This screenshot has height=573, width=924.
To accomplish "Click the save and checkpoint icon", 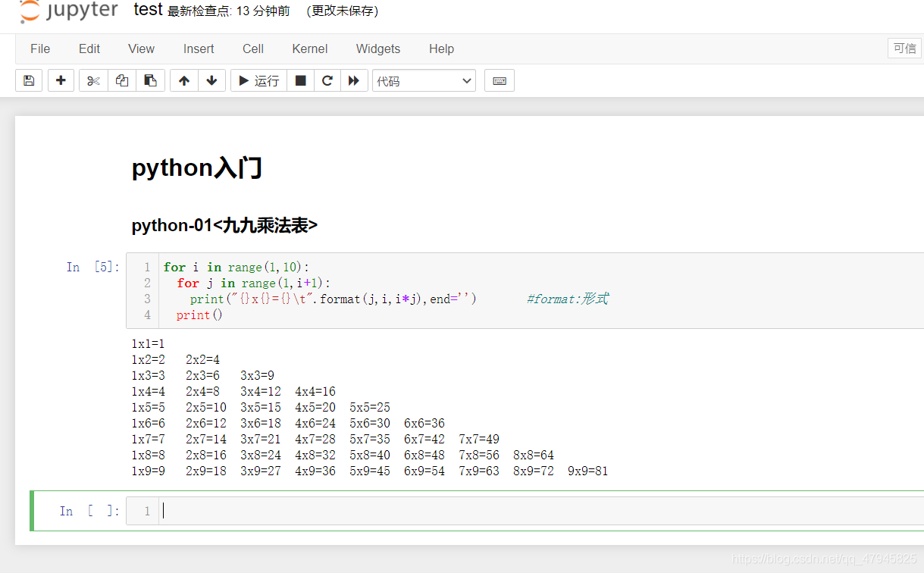I will [x=29, y=80].
